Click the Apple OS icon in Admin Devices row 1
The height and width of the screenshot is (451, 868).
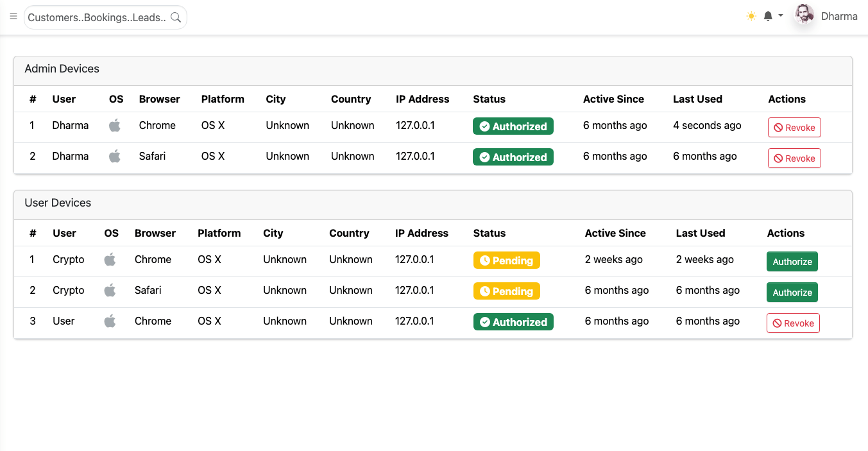[x=115, y=125]
